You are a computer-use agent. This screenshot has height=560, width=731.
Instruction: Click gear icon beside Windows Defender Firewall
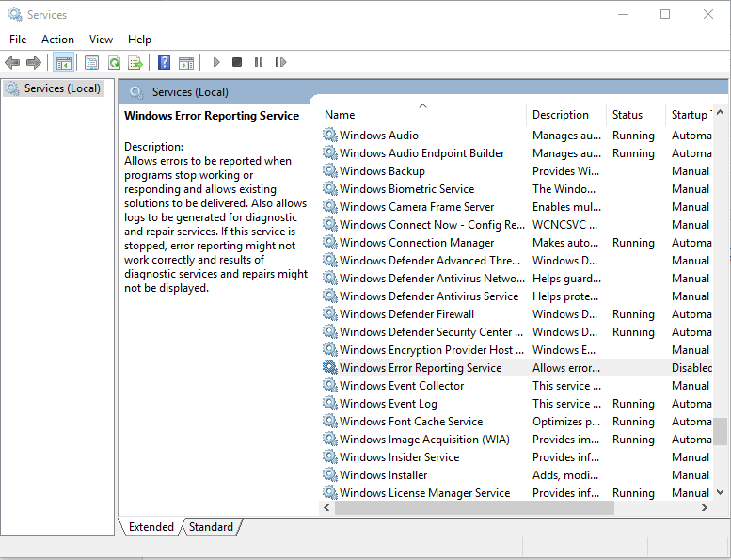330,313
